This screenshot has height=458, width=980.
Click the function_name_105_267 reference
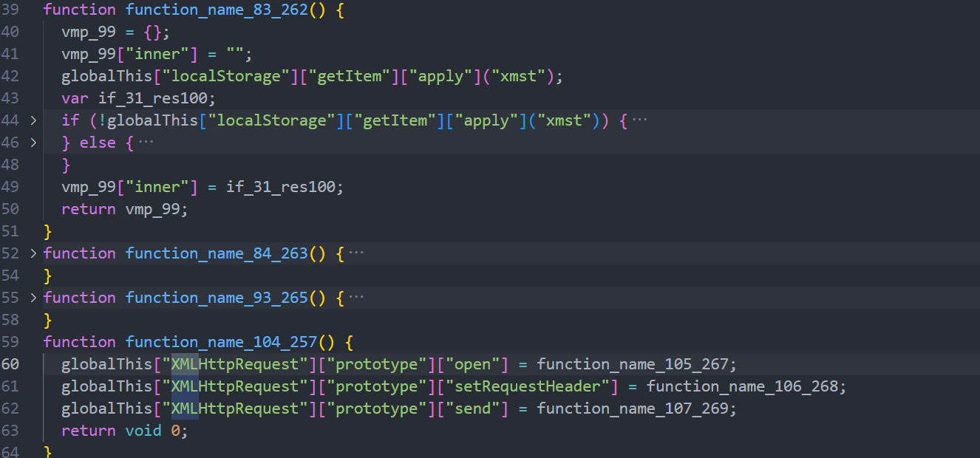pos(636,364)
